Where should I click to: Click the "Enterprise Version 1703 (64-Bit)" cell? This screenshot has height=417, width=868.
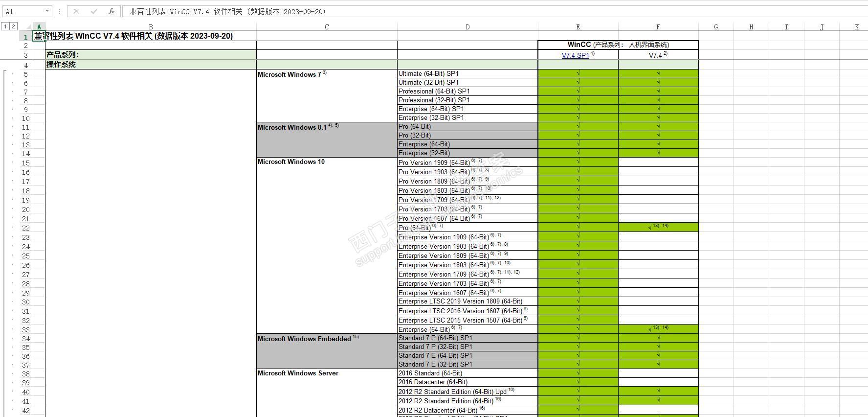pos(467,283)
